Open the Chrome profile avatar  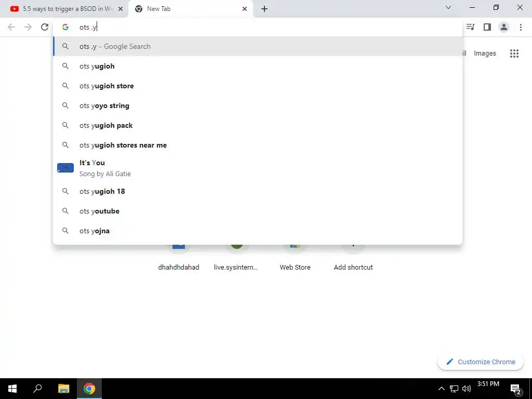tap(504, 27)
